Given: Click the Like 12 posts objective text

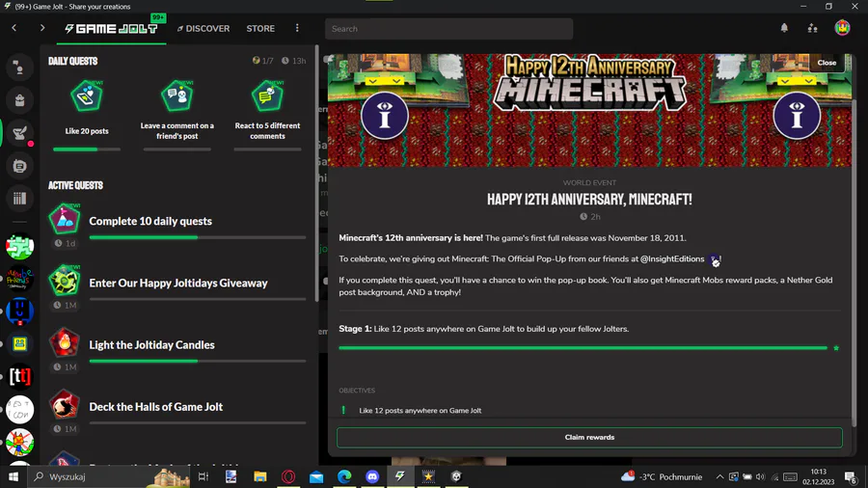Looking at the screenshot, I should pos(420,411).
